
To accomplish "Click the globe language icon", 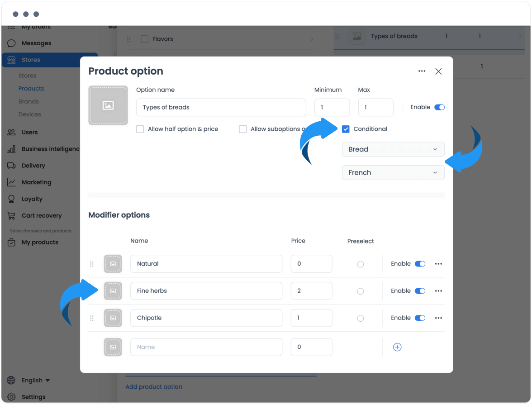I will pyautogui.click(x=11, y=381).
